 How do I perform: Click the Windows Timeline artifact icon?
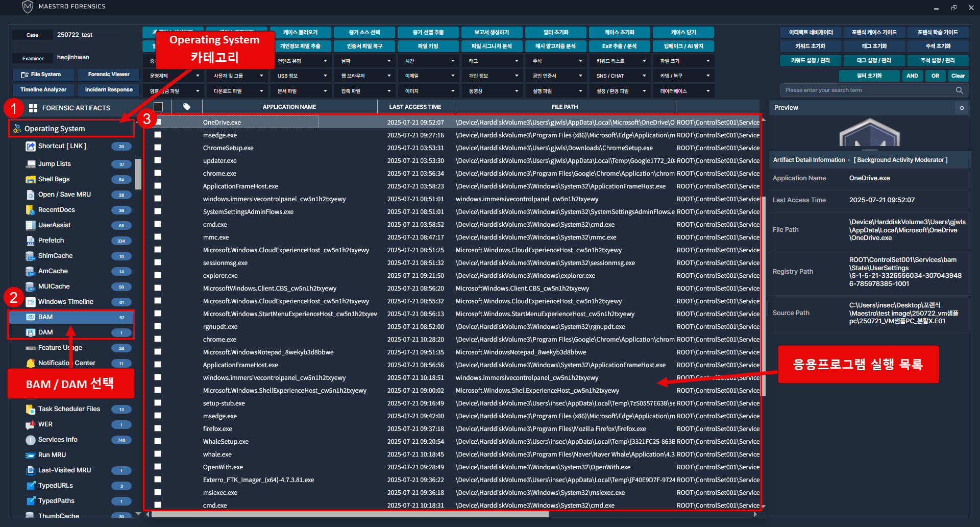[x=30, y=302]
